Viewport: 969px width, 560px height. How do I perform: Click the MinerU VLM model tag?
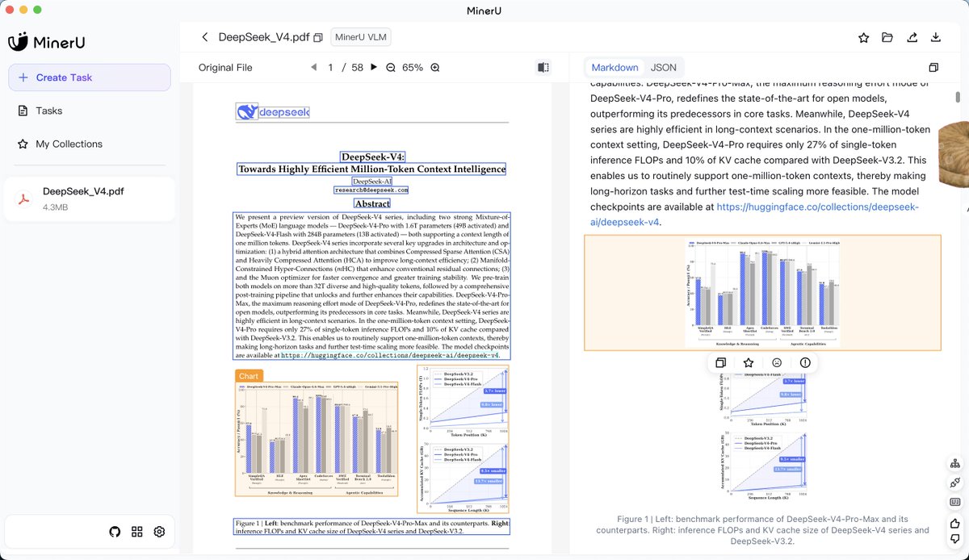point(360,37)
